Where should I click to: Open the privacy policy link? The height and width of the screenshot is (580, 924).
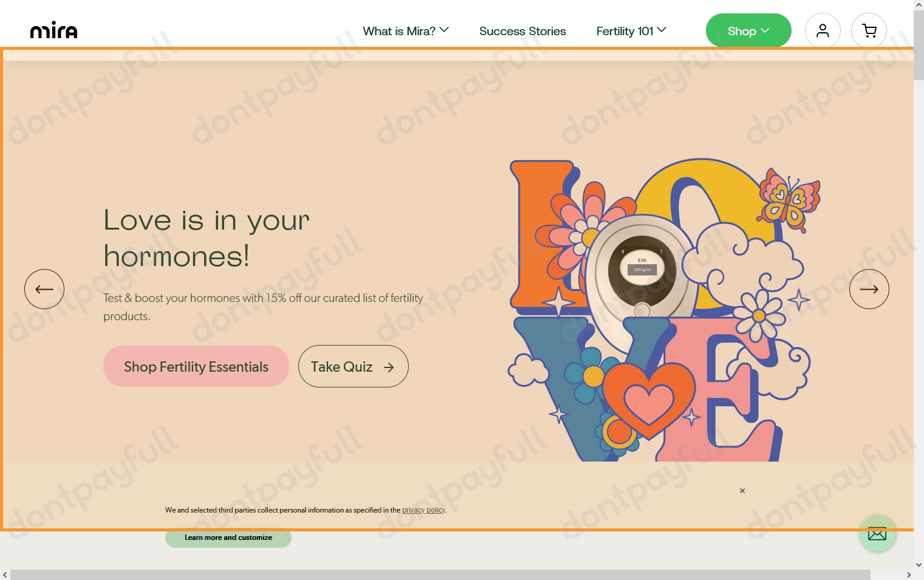(423, 510)
